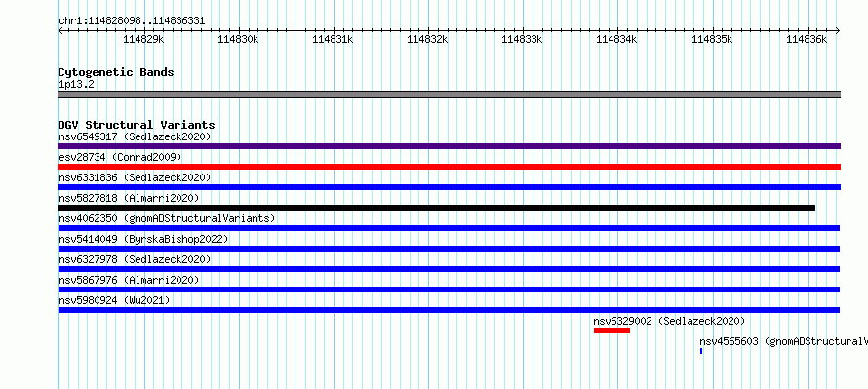Select the black nsv5827818 variant bar
This screenshot has width=868, height=389.
437,208
